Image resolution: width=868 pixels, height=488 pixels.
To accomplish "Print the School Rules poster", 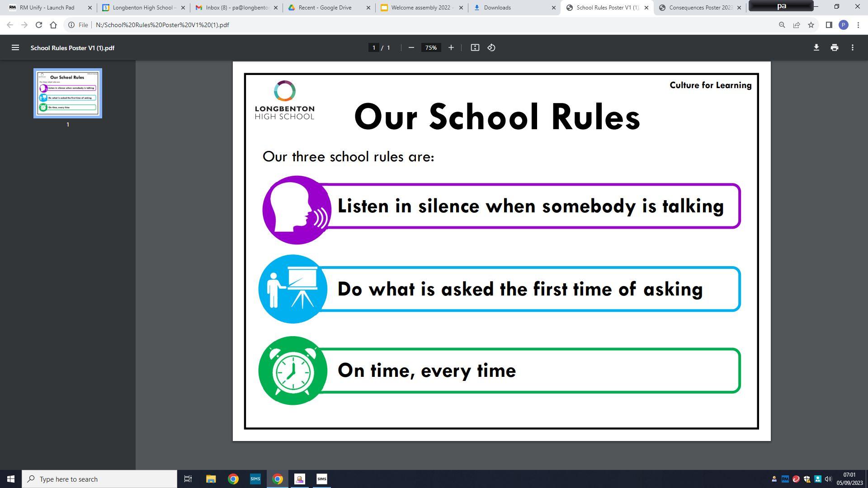I will (834, 47).
